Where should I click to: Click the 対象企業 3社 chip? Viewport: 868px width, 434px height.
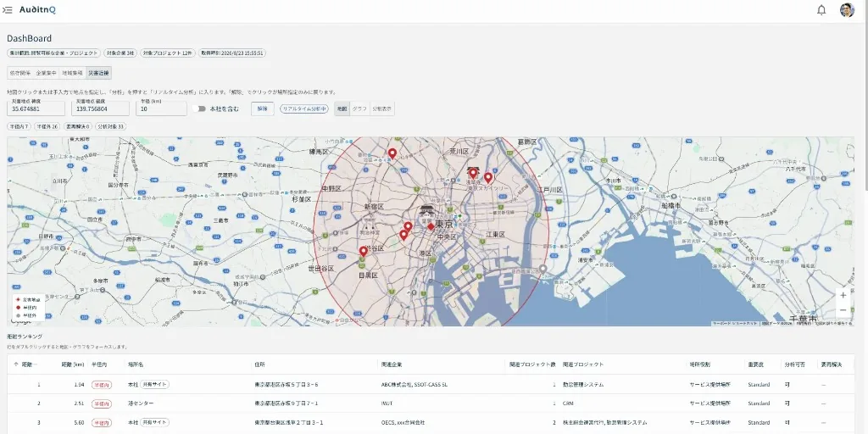[120, 53]
